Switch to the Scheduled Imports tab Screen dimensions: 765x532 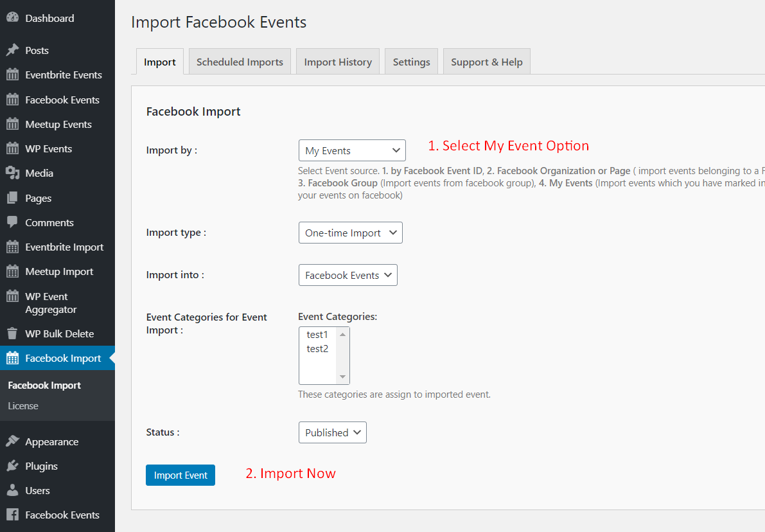click(x=240, y=62)
